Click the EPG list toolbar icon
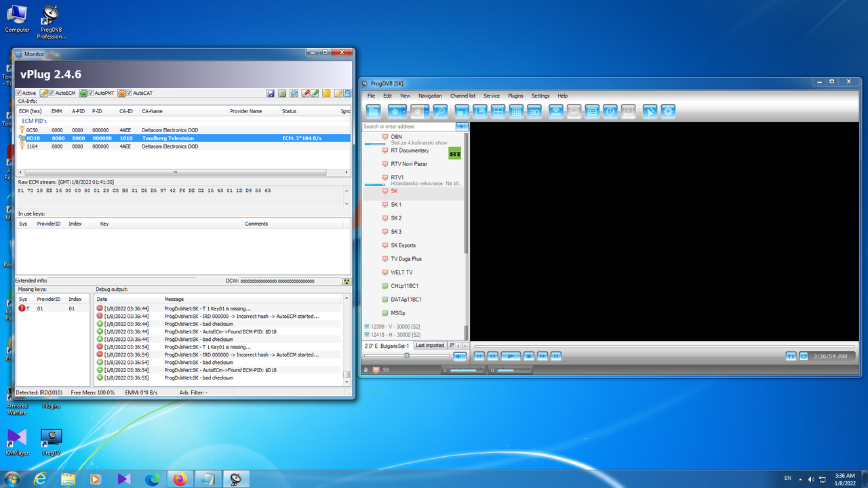This screenshot has width=868, height=488. [x=592, y=112]
